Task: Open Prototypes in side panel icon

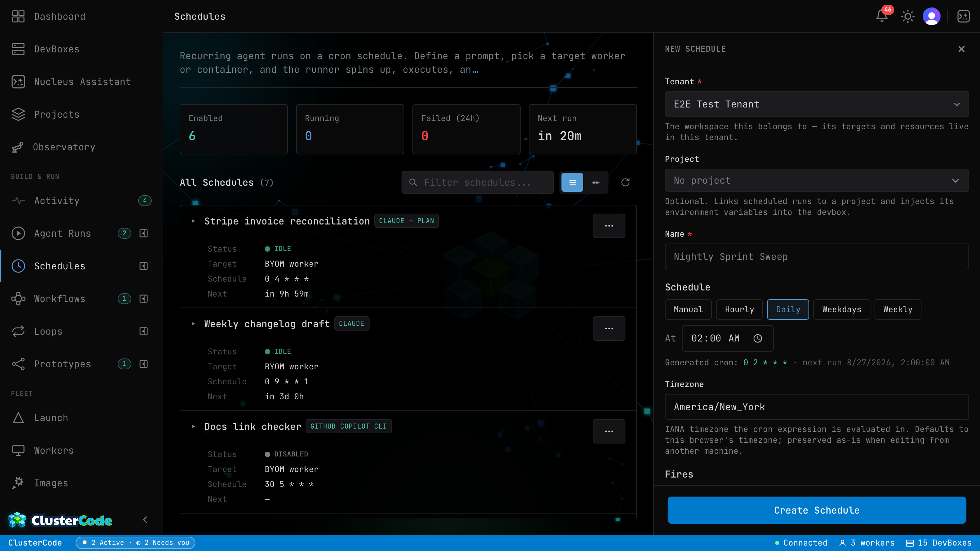Action: click(143, 364)
